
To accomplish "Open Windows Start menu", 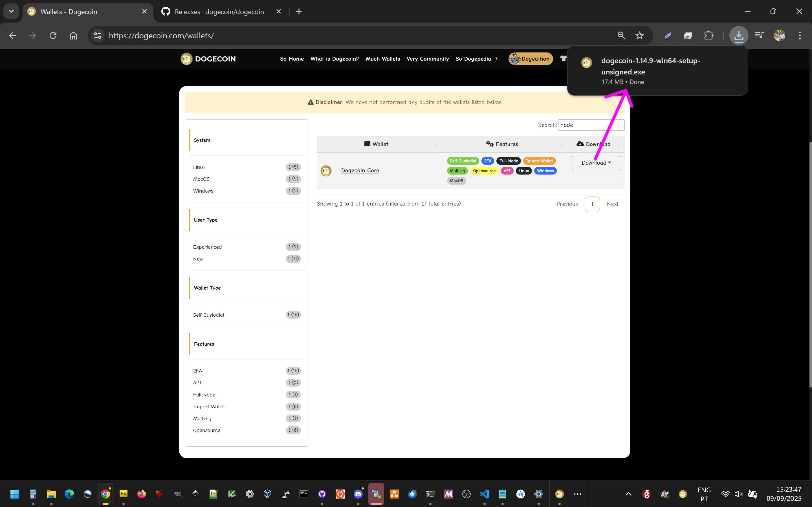I will (15, 494).
